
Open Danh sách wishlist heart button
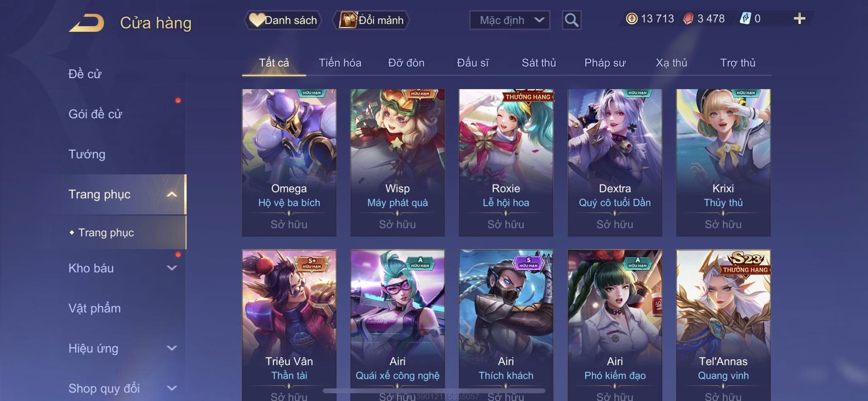283,20
